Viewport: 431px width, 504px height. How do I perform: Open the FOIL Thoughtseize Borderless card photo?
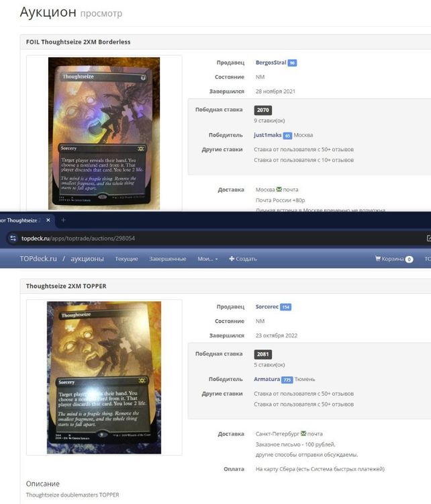pos(104,132)
